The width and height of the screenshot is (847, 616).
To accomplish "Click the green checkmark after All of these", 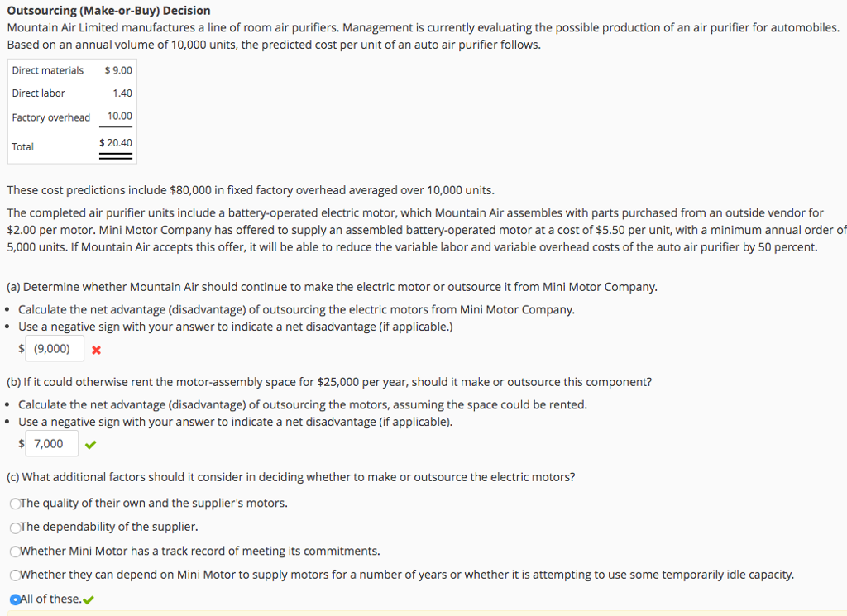I will tap(89, 596).
